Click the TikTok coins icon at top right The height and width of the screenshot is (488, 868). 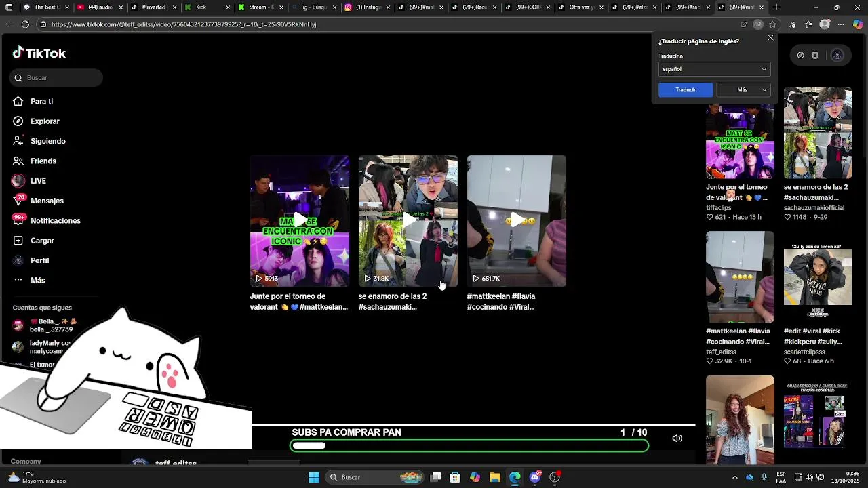[x=800, y=56]
